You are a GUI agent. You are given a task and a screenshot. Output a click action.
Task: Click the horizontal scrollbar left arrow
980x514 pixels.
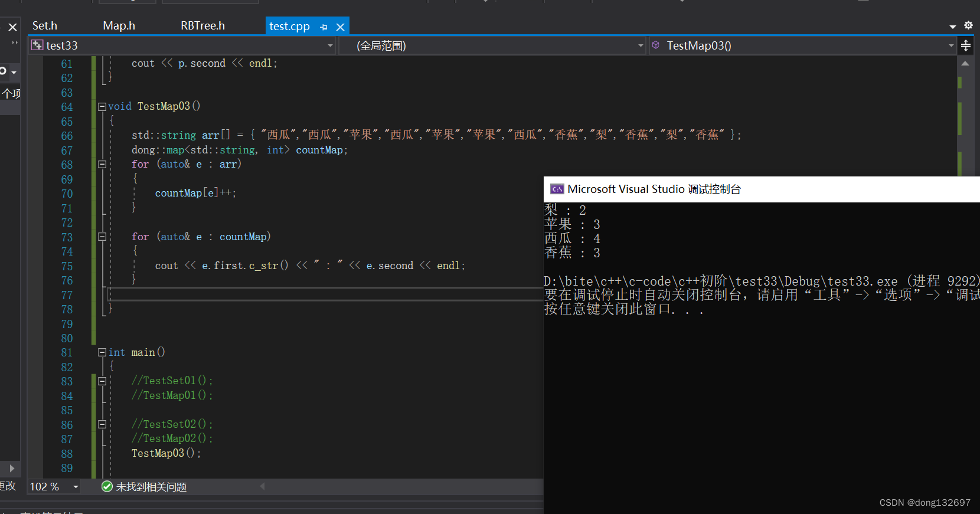pyautogui.click(x=262, y=486)
